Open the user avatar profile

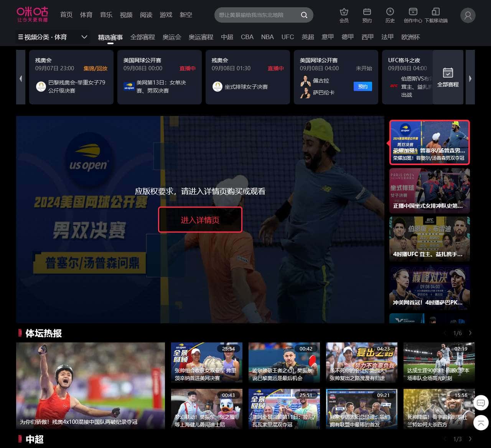tap(468, 15)
